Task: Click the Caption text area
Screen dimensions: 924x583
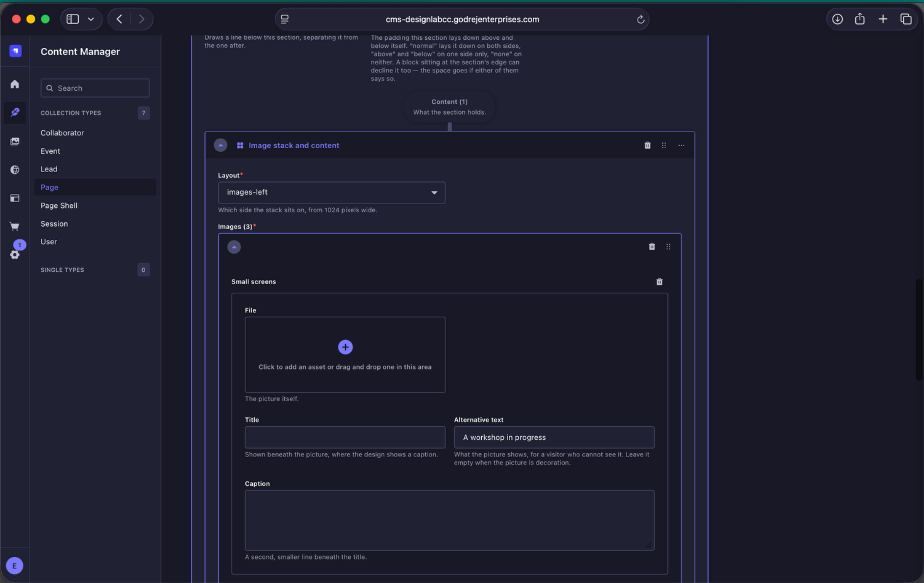Action: (450, 520)
